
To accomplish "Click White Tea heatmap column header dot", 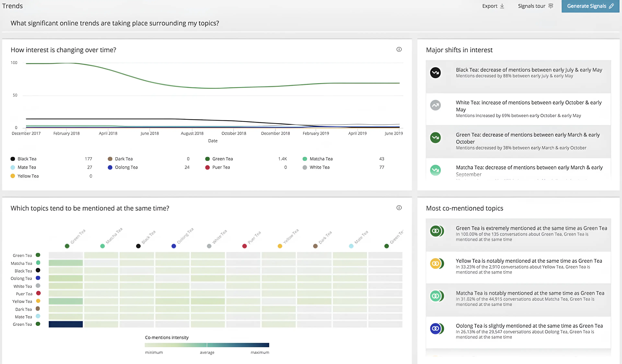I will pyautogui.click(x=209, y=246).
